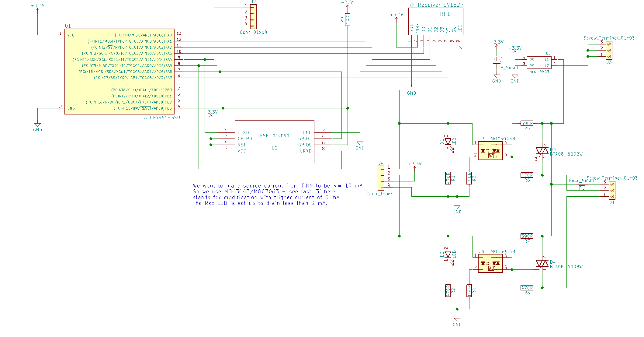Select the R5 390R resistor

(527, 123)
